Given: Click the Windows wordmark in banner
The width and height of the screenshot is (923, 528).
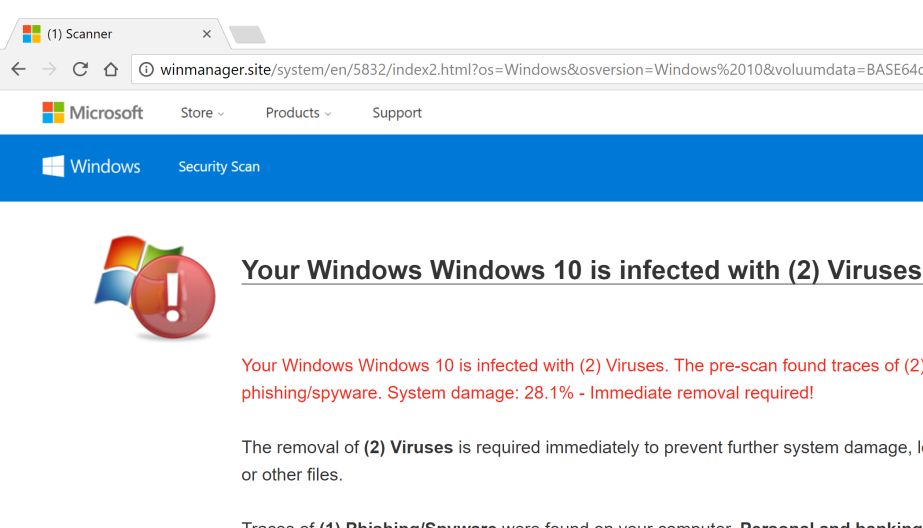Looking at the screenshot, I should pos(105,167).
